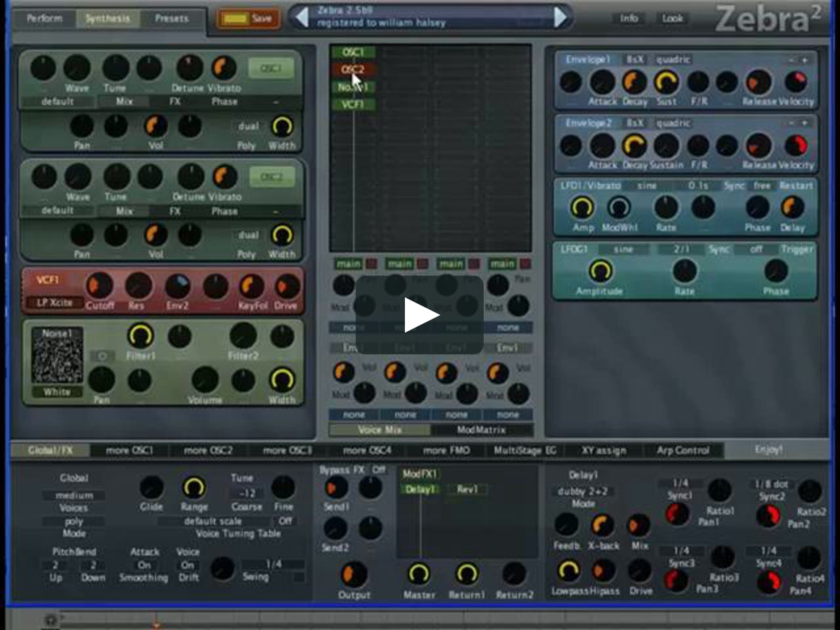Open the Arp Control tab

[683, 450]
